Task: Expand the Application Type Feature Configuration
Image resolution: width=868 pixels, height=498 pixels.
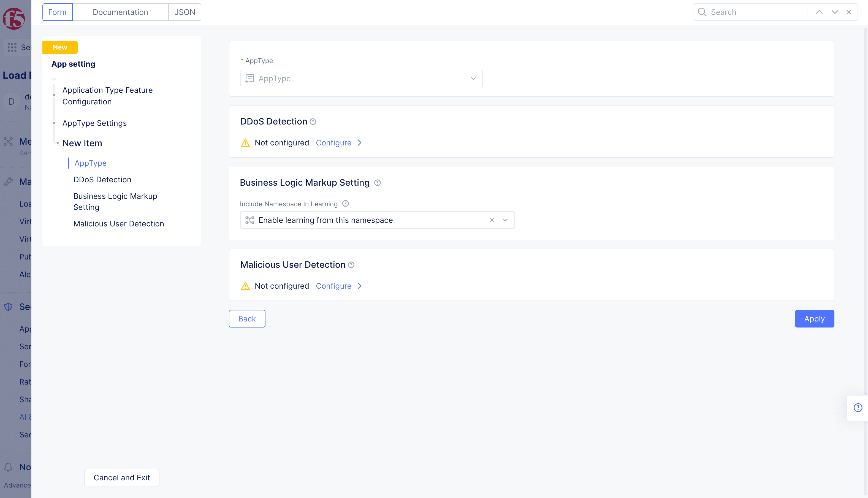Action: (x=107, y=95)
